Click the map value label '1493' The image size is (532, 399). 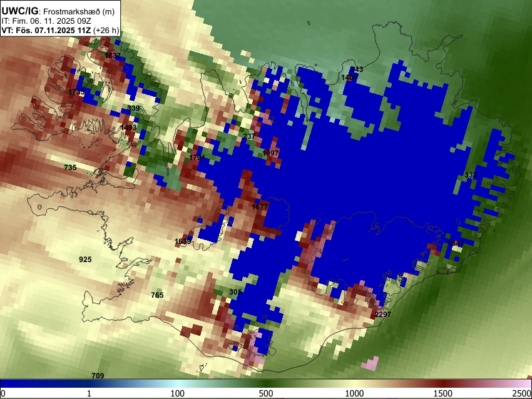pos(128,128)
